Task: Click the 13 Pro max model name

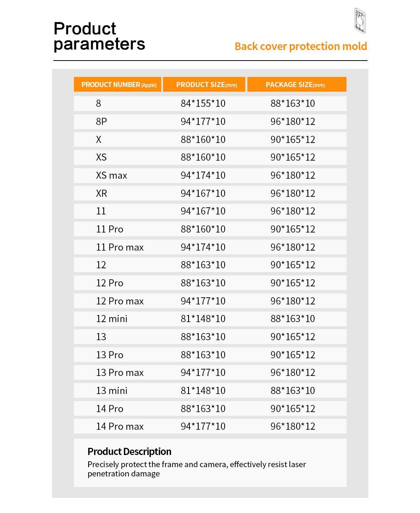Action: point(120,373)
